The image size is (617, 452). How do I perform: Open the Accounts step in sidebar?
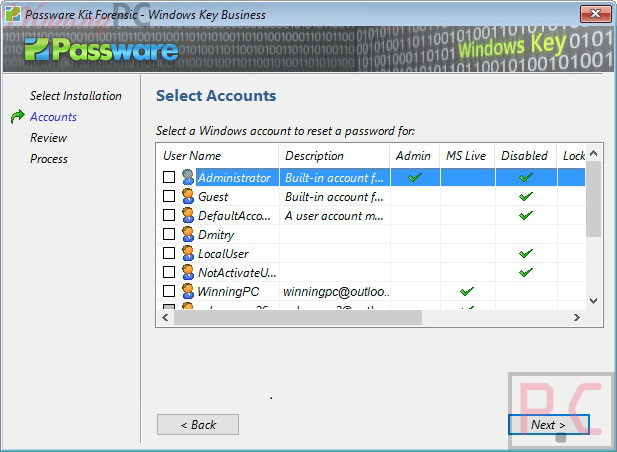click(53, 117)
